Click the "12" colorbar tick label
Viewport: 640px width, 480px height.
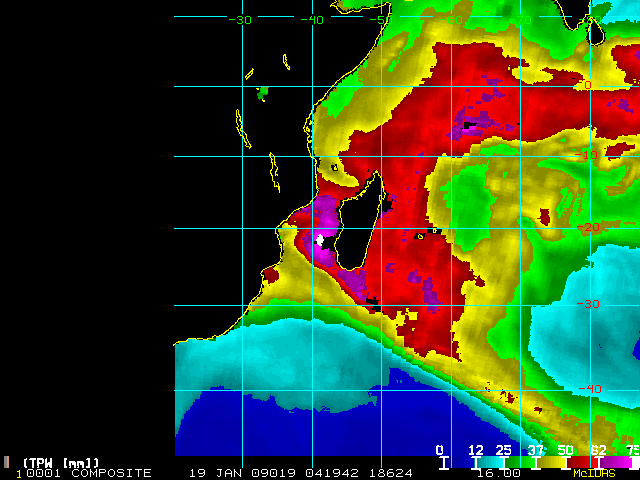[476, 450]
